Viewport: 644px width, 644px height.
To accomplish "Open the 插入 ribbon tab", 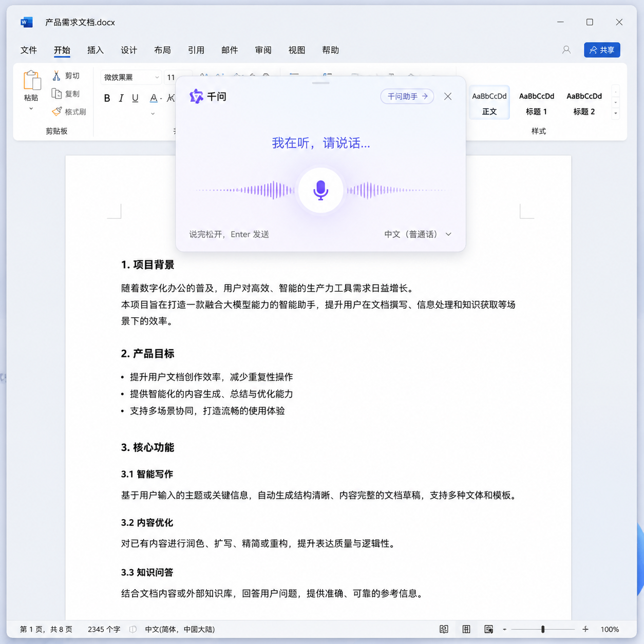I will (96, 50).
